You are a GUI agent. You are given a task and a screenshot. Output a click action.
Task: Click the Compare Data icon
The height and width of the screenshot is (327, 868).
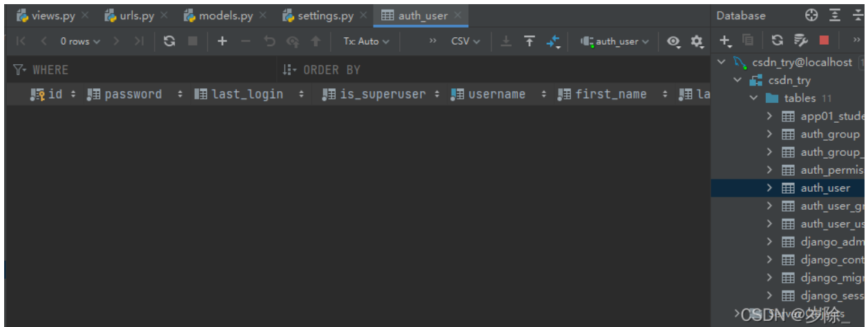553,41
